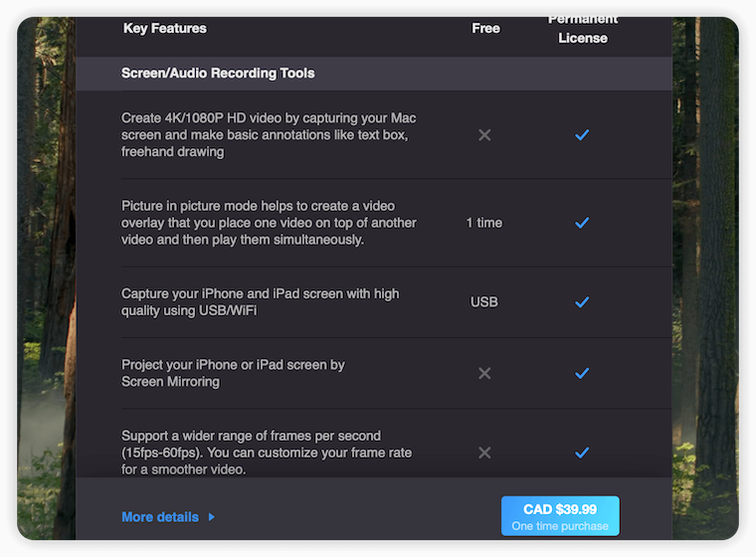756x557 pixels.
Task: Click the '1 time' label in Free column
Action: point(484,223)
